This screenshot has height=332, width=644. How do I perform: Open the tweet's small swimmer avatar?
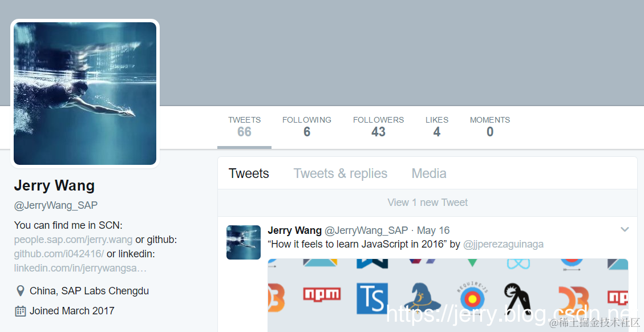point(244,242)
